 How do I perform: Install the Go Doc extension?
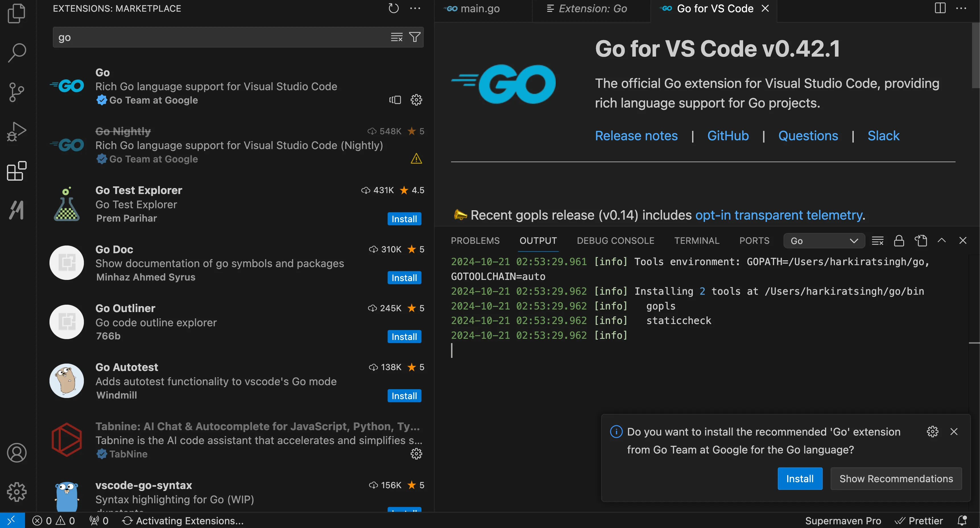(x=404, y=278)
